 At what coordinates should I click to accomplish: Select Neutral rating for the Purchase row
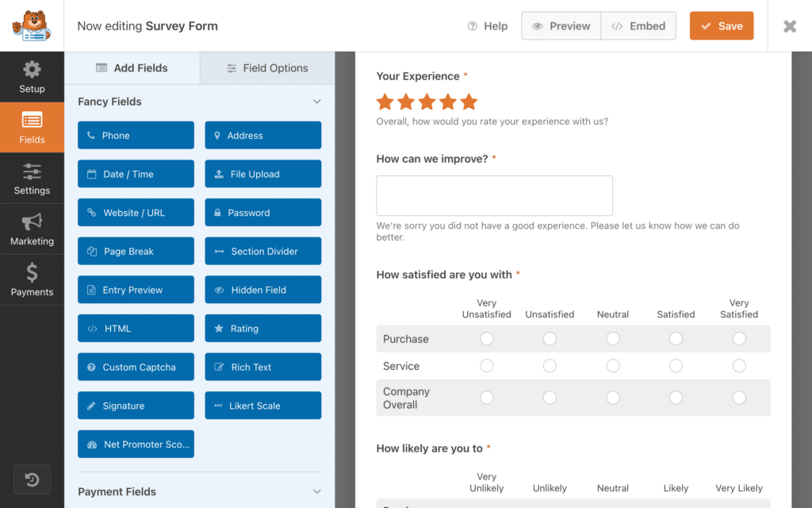pos(613,338)
